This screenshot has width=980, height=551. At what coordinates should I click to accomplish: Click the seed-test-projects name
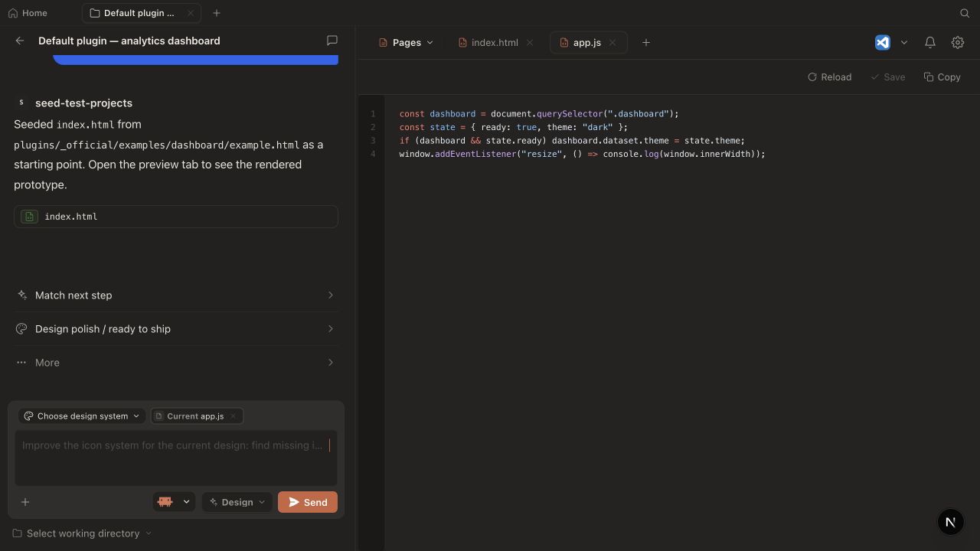point(83,103)
